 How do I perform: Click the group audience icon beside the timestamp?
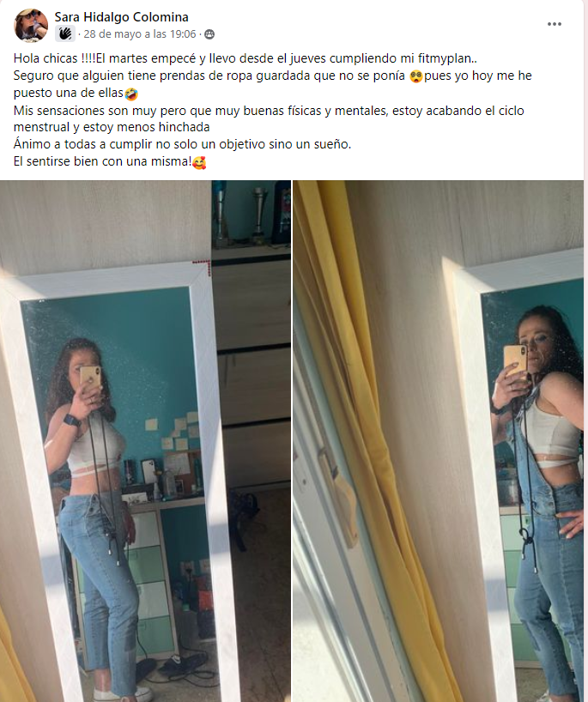(x=209, y=34)
